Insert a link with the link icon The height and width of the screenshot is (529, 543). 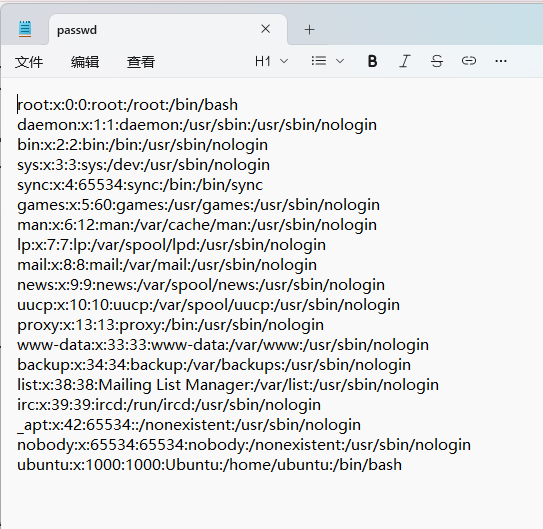[469, 61]
